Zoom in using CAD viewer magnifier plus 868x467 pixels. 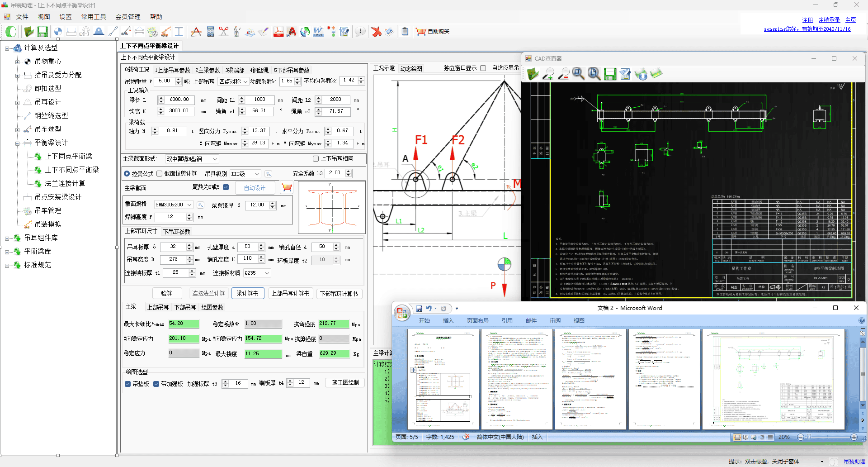(x=548, y=74)
